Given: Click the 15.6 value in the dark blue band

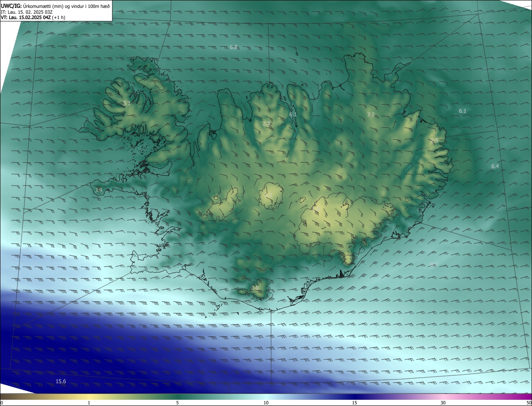Looking at the screenshot, I should [61, 381].
